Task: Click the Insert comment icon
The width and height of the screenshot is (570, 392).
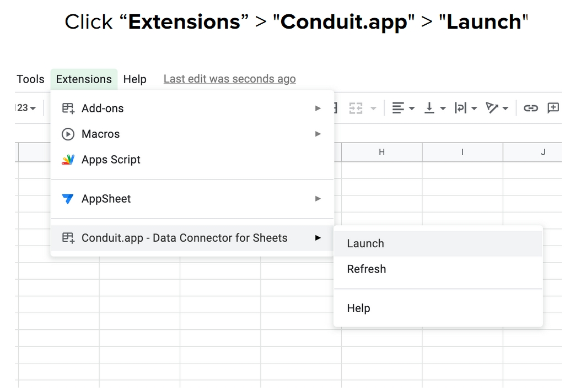Action: coord(553,108)
